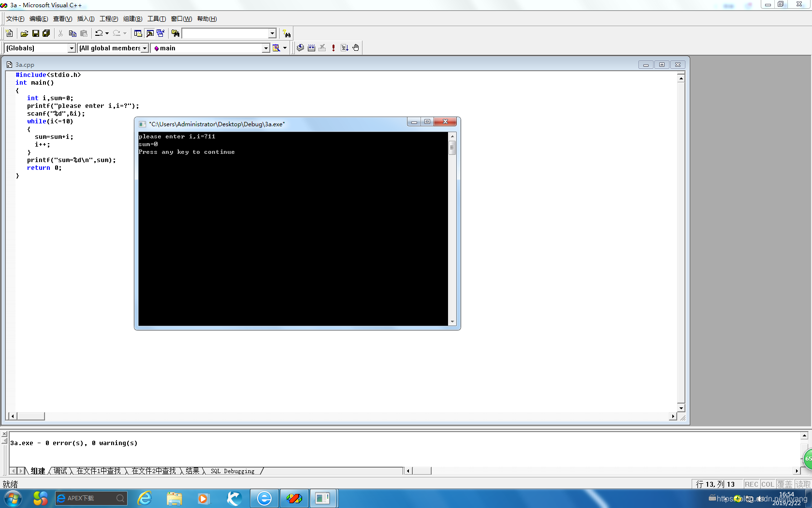Open the Window List icon
Viewport: 812px width, 508px height.
coord(160,33)
